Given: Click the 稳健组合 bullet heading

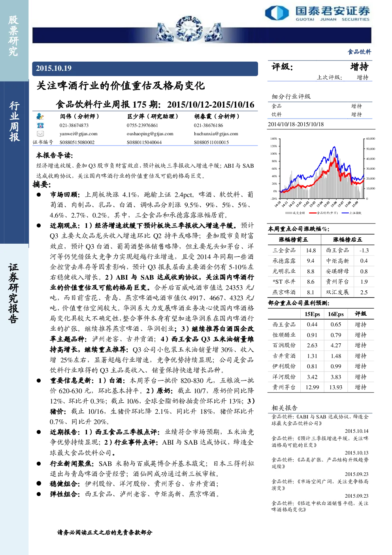Looking at the screenshot, I should point(65,484).
